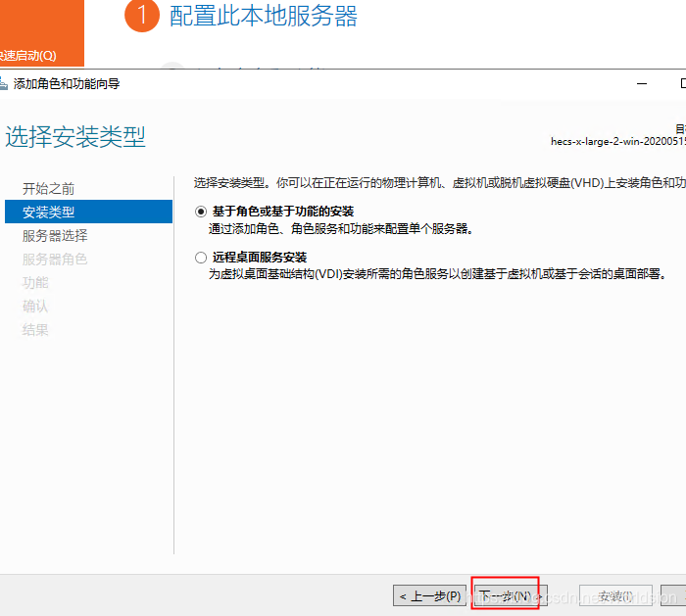
Task: Click the wizard title bar icon
Action: pyautogui.click(x=4, y=83)
